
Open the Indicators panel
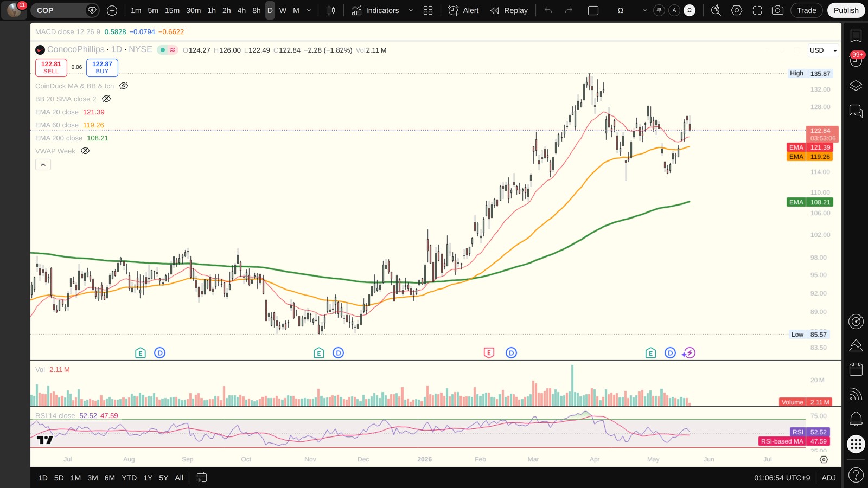[x=375, y=10]
